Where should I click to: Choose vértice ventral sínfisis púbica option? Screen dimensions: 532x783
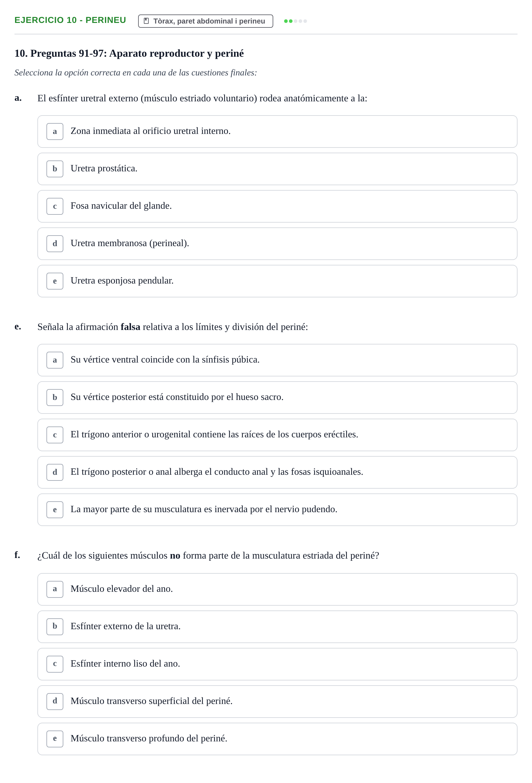click(x=277, y=360)
